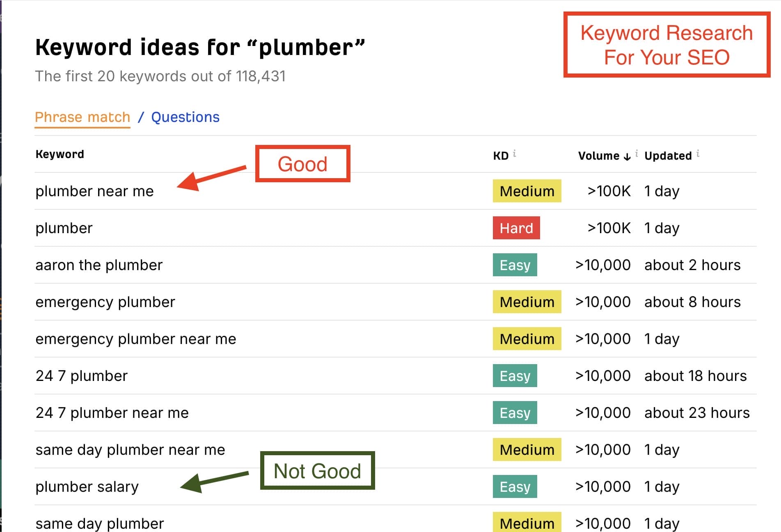Select the "plumber near me" keyword
Image resolution: width=781 pixels, height=532 pixels.
tap(94, 191)
